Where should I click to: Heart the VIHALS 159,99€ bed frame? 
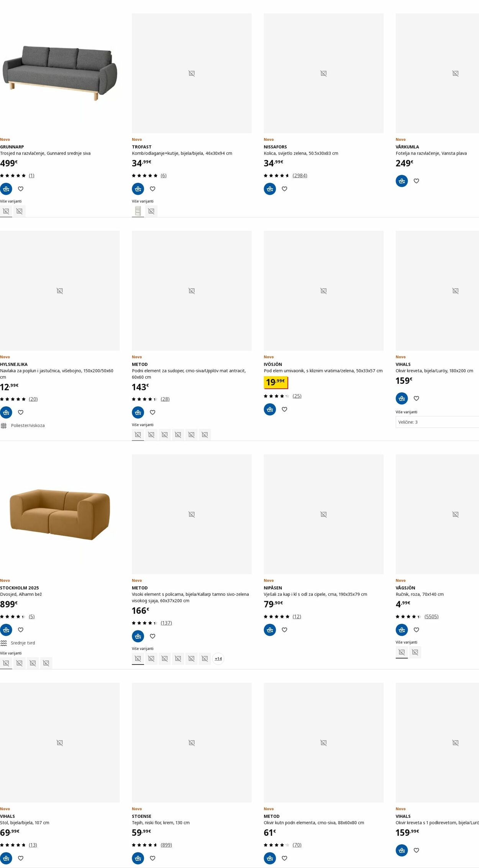[416, 850]
